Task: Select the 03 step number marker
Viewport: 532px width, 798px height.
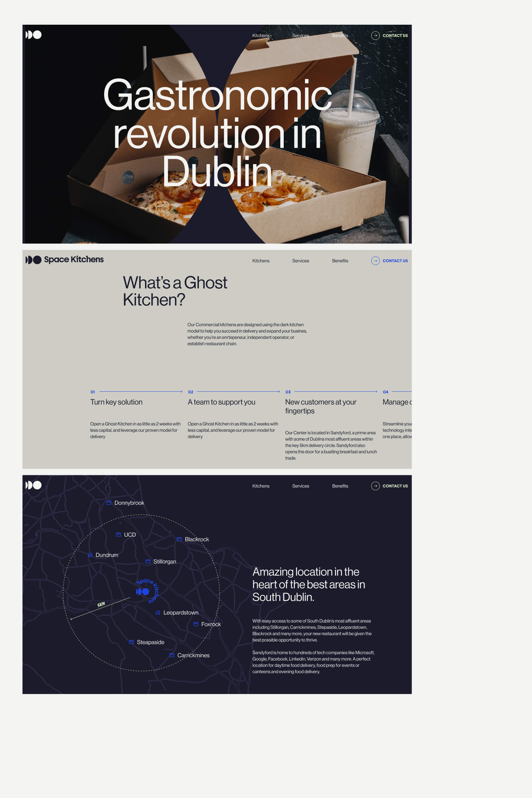Action: (x=288, y=392)
